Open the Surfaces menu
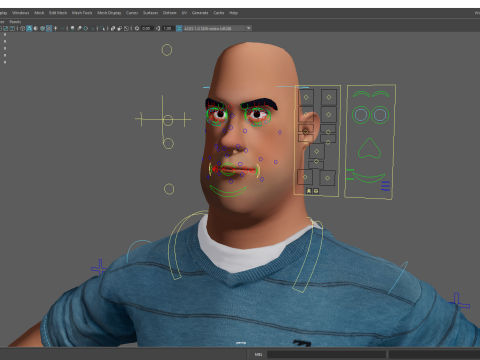Viewport: 480px width, 360px height. [x=150, y=13]
